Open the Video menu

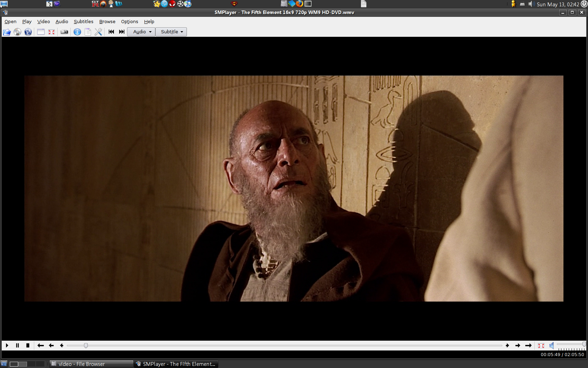44,21
